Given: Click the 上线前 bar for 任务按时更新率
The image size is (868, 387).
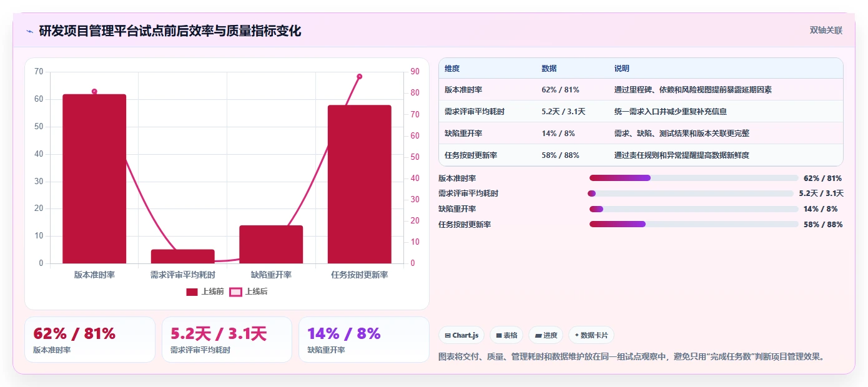Looking at the screenshot, I should [x=360, y=184].
